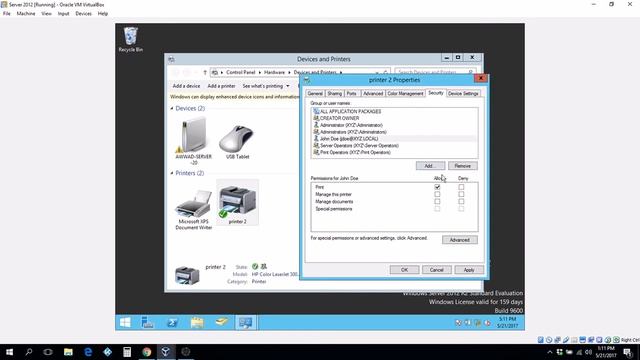
Task: Click Add a printer
Action: [x=221, y=86]
